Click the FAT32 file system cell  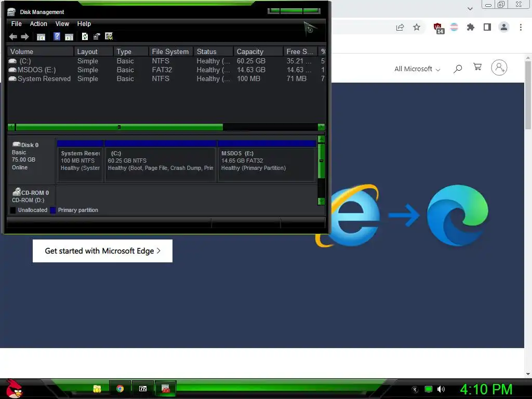click(162, 70)
